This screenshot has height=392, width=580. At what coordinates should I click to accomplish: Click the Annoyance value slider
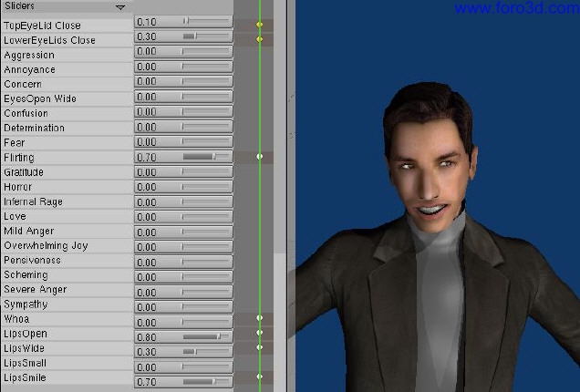click(x=183, y=67)
